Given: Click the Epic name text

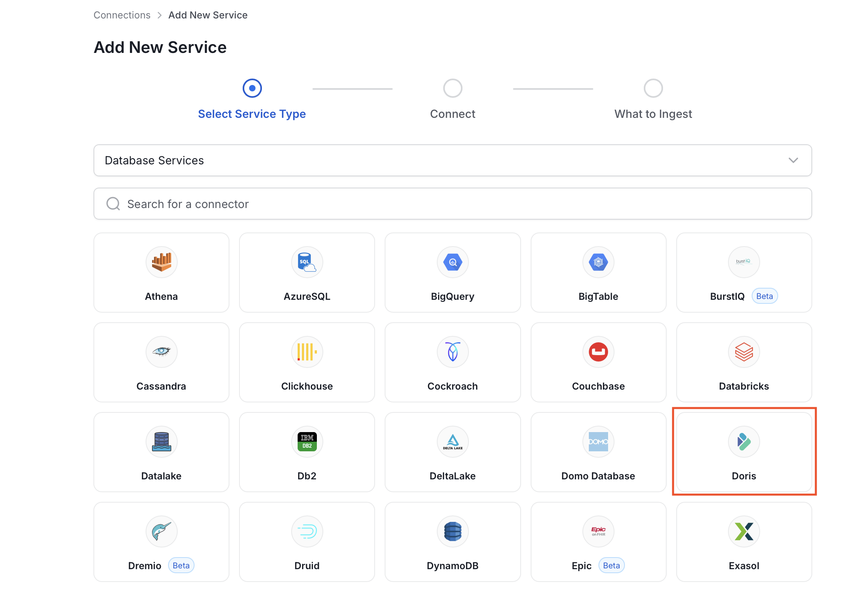Looking at the screenshot, I should click(x=582, y=566).
